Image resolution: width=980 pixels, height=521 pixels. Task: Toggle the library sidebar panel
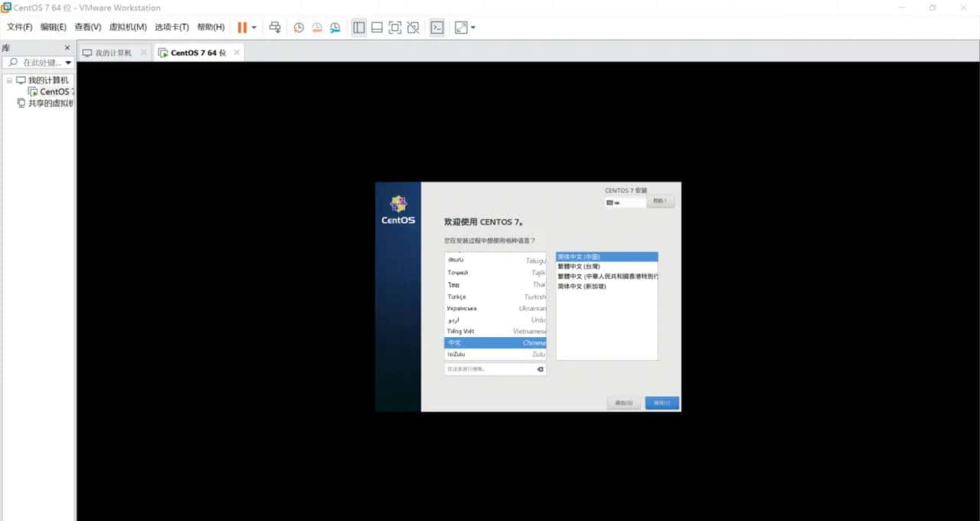[x=359, y=27]
